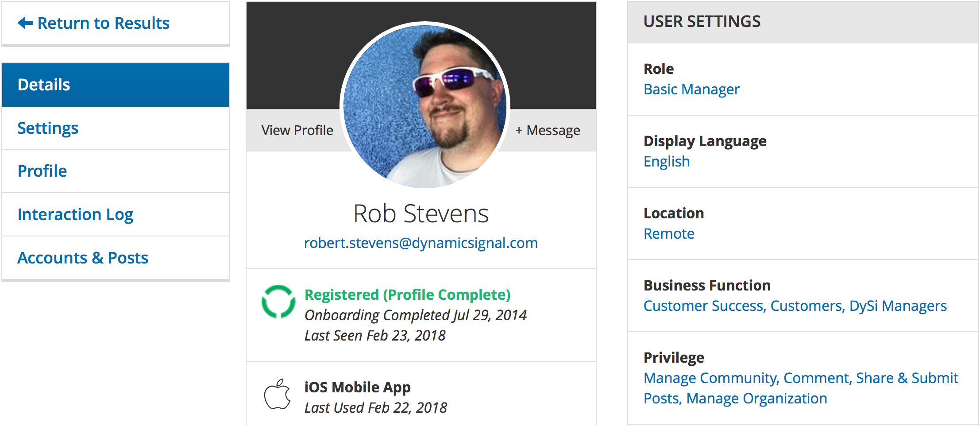The image size is (980, 426).
Task: Edit the Basic Manager role value
Action: coord(691,89)
